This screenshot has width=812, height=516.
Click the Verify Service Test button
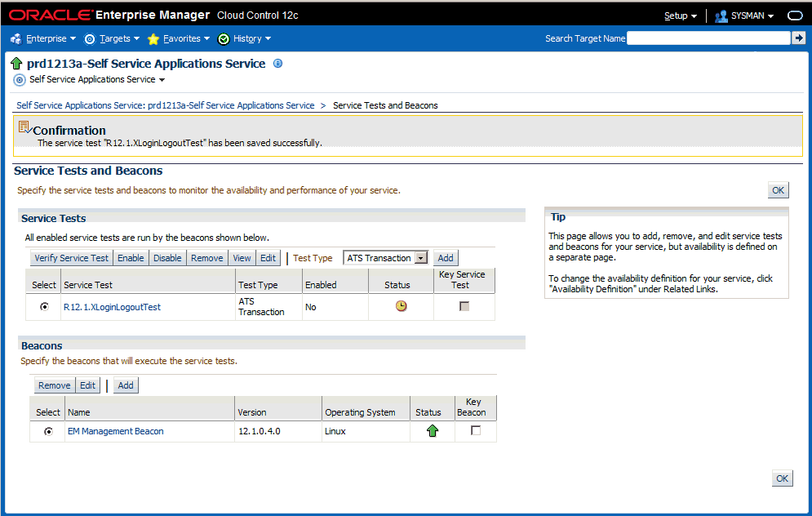pyautogui.click(x=72, y=258)
